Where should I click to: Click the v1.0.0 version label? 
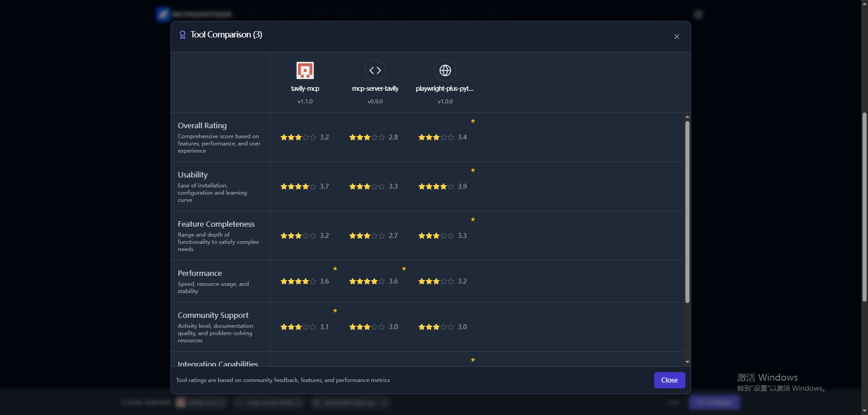tap(445, 102)
